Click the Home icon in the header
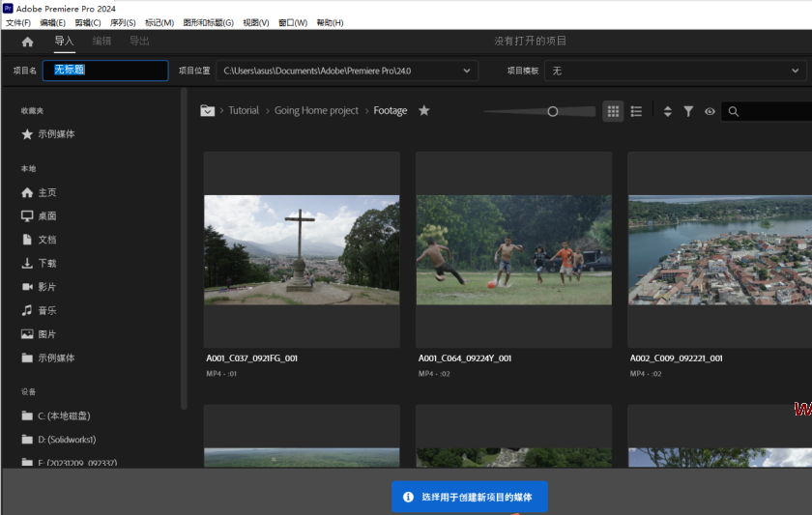 [27, 42]
